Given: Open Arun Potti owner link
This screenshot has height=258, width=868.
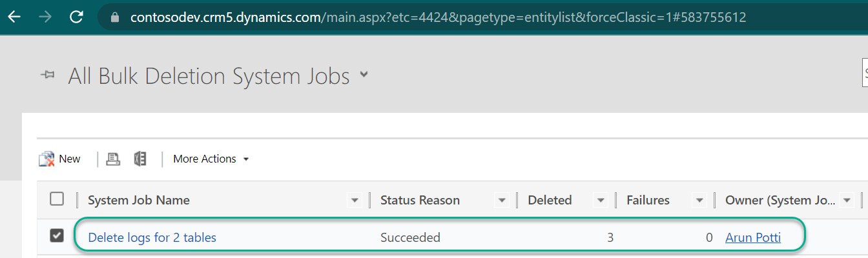Looking at the screenshot, I should pos(753,237).
